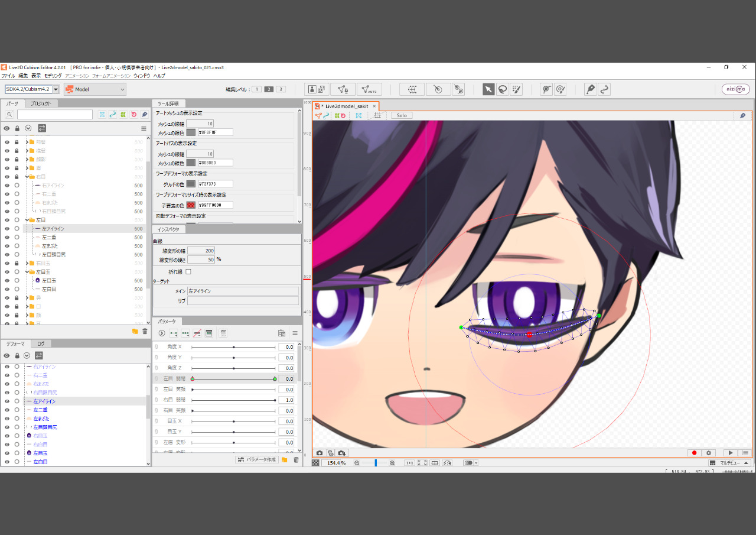Open Parts panel hamburger menu

point(144,128)
